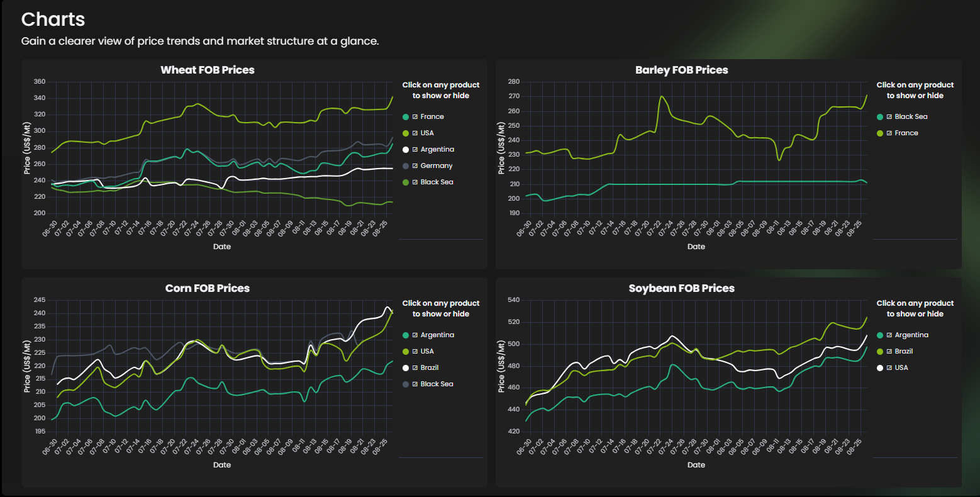Toggle Black Sea checkbox in Barley legend
Image resolution: width=980 pixels, height=497 pixels.
pos(889,117)
